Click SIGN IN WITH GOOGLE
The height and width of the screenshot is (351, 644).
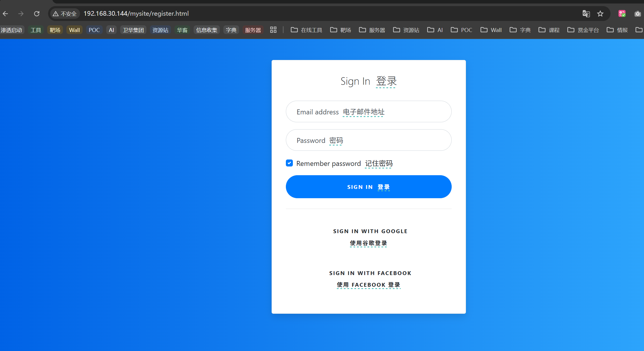click(370, 231)
